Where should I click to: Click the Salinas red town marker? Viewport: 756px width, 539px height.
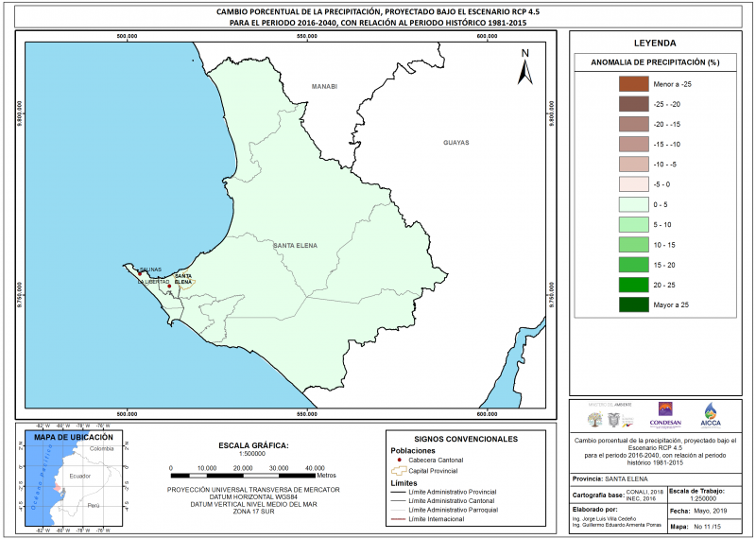tap(140, 273)
